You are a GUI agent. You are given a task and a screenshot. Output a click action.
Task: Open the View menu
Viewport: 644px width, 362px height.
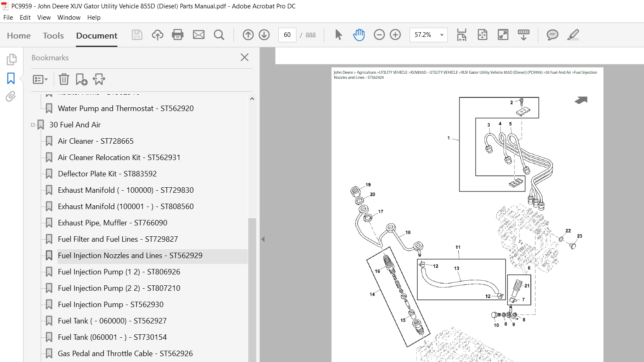point(44,18)
